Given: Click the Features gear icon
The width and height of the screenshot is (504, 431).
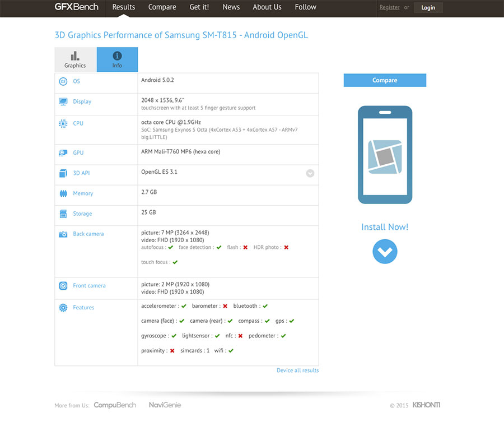Looking at the screenshot, I should point(63,308).
